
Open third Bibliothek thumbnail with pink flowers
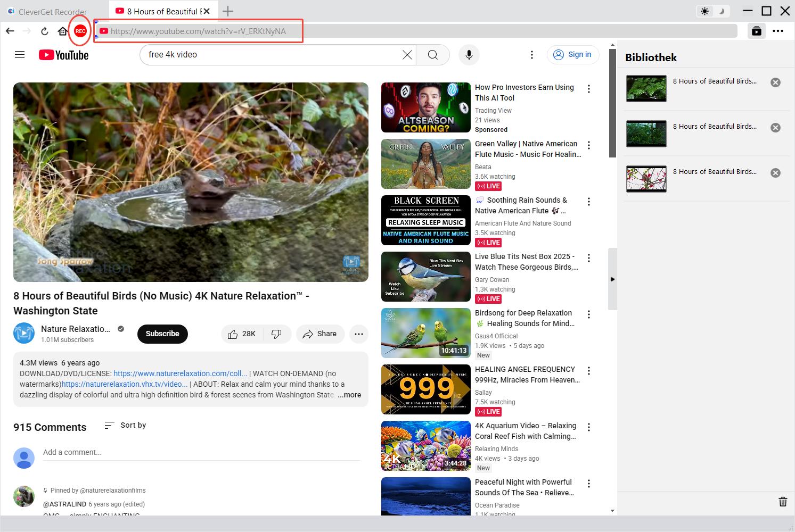pyautogui.click(x=646, y=179)
